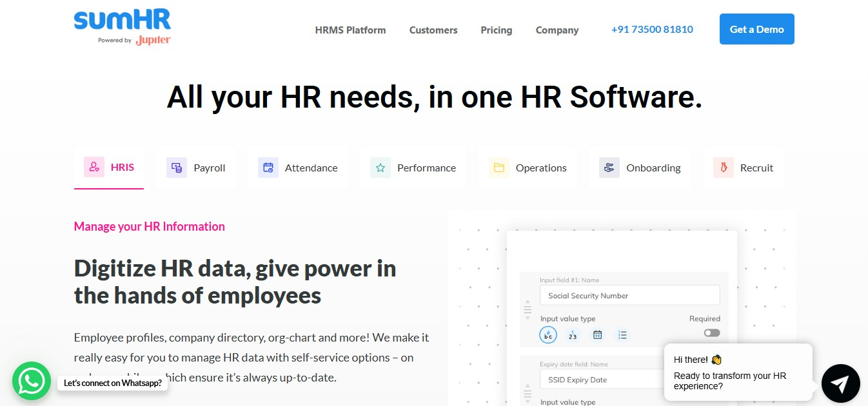
Task: Pick the calendar input value type
Action: (x=597, y=334)
